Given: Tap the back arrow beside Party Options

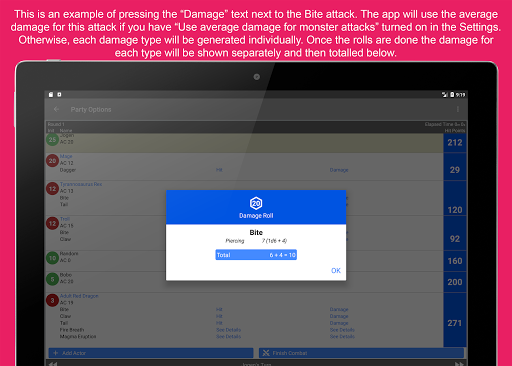Looking at the screenshot, I should [56, 109].
